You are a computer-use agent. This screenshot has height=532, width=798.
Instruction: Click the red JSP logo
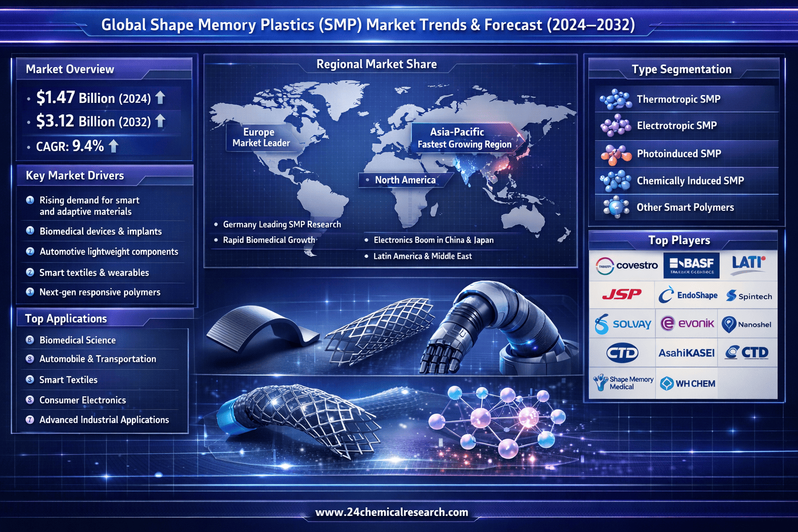click(622, 295)
